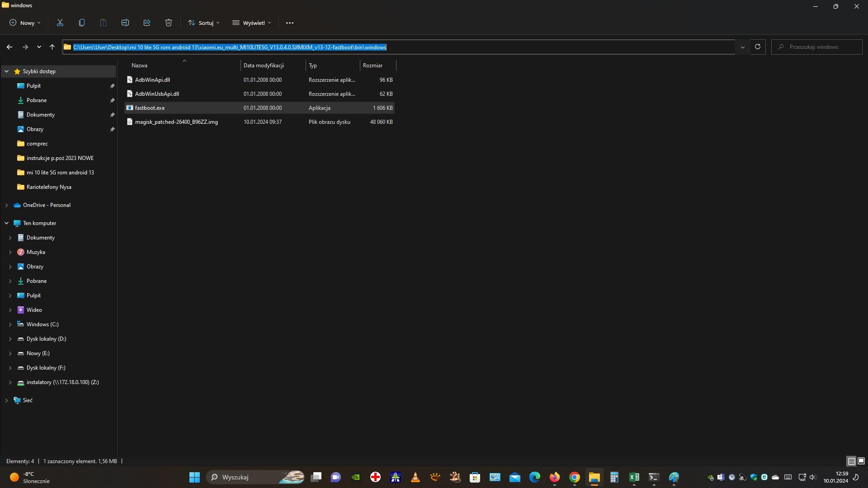Select magisk_patched-26400_B96ZZ.img file

pos(176,122)
